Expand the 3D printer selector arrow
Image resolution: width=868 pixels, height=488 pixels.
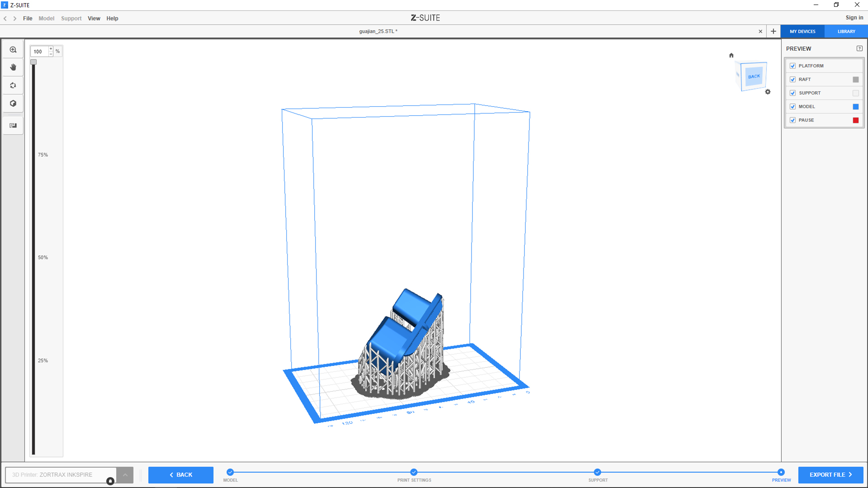pyautogui.click(x=125, y=475)
